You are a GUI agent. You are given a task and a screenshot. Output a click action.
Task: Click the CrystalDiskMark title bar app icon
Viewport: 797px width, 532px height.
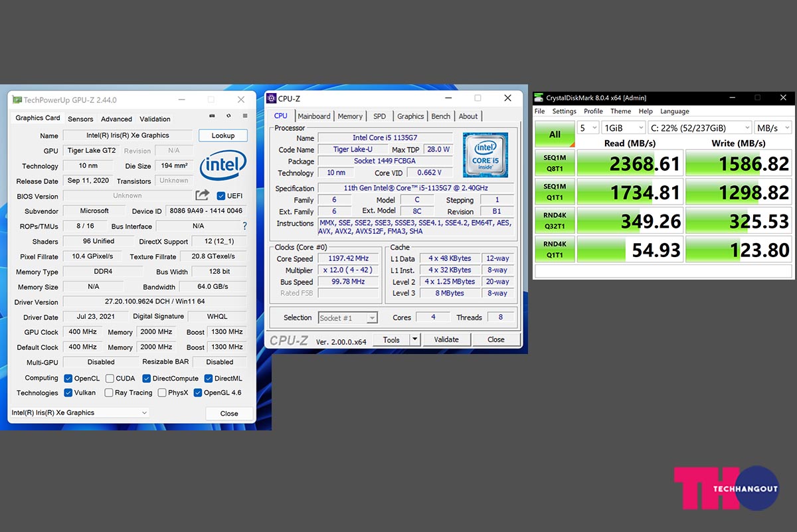(x=539, y=98)
